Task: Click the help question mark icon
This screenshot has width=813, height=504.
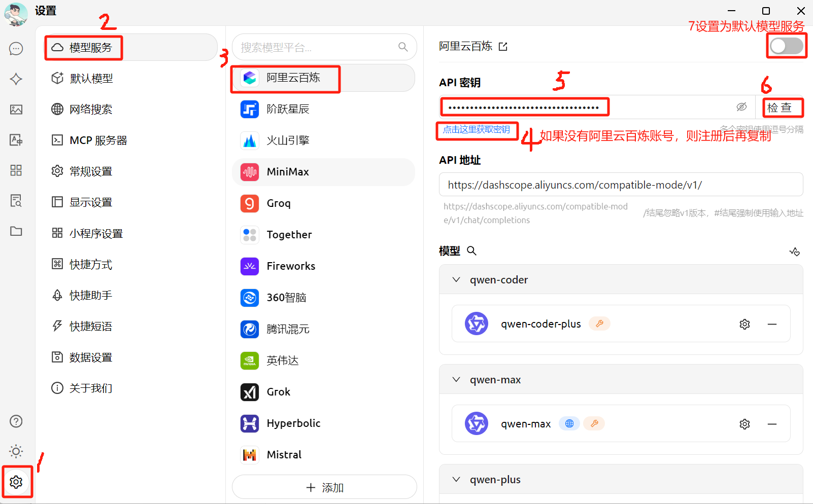Action: pyautogui.click(x=16, y=421)
